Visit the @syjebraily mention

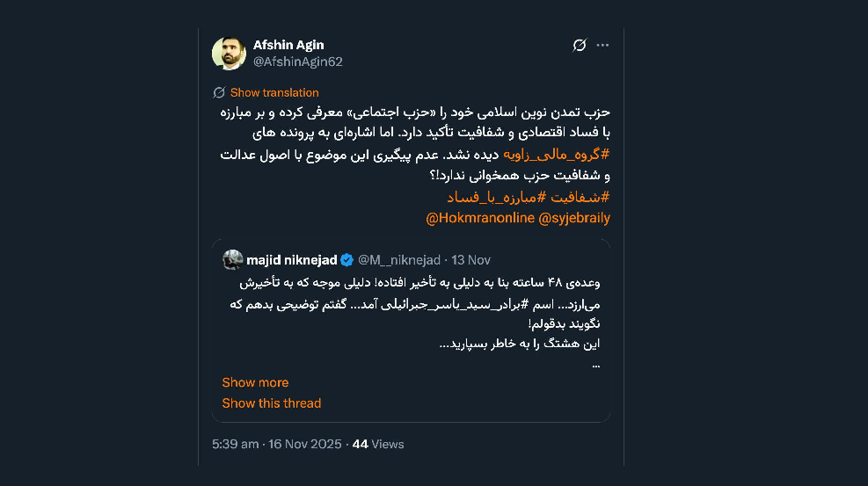click(574, 218)
